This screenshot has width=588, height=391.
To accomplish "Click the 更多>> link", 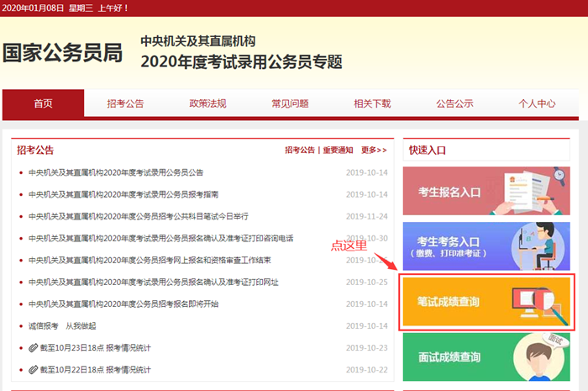I will [374, 151].
